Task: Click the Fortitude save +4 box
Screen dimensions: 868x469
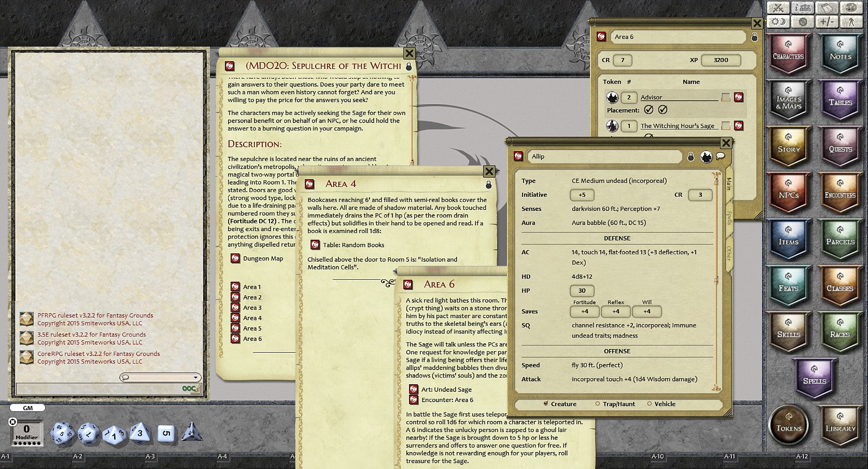Action: (x=584, y=311)
